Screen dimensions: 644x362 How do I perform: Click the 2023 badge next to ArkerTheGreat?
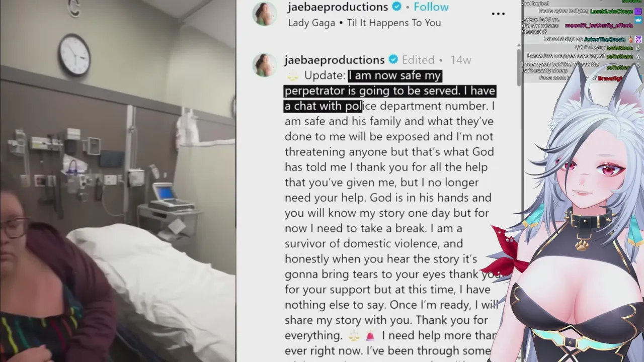point(638,39)
